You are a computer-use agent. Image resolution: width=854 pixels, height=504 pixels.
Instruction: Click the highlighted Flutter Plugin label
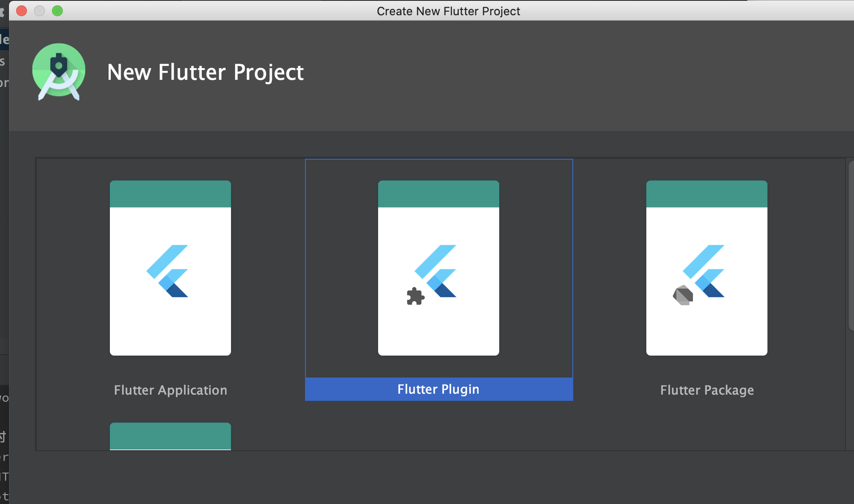pos(439,389)
